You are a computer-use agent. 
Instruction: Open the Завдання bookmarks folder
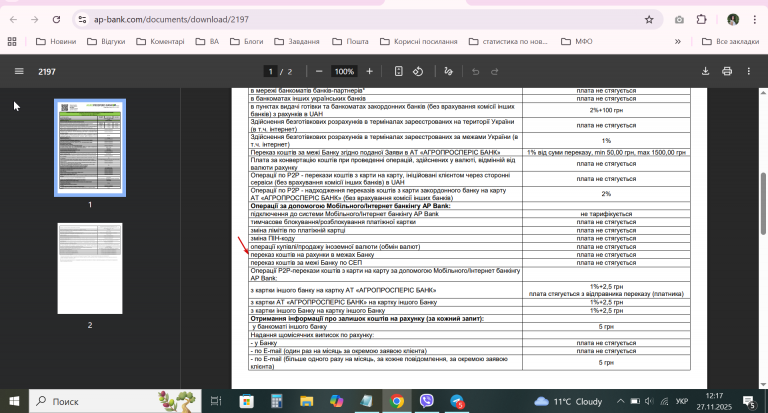coord(297,42)
